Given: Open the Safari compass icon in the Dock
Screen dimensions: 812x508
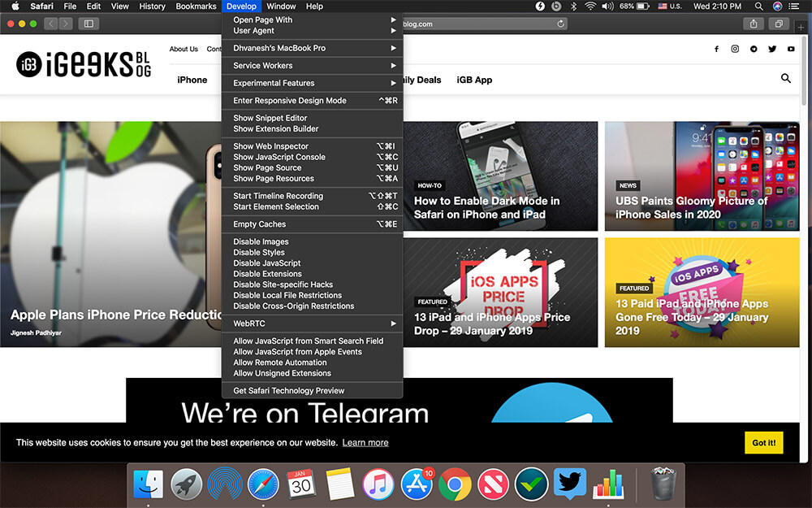Looking at the screenshot, I should coord(263,484).
